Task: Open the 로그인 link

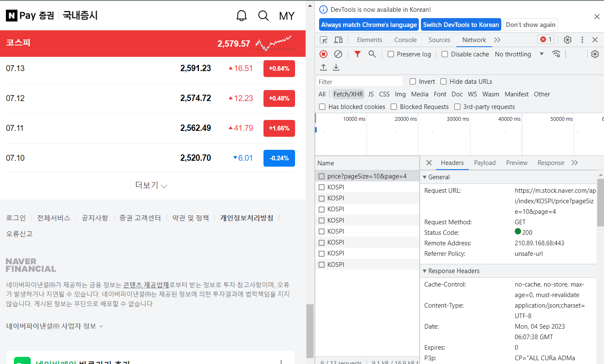Action: pyautogui.click(x=16, y=218)
